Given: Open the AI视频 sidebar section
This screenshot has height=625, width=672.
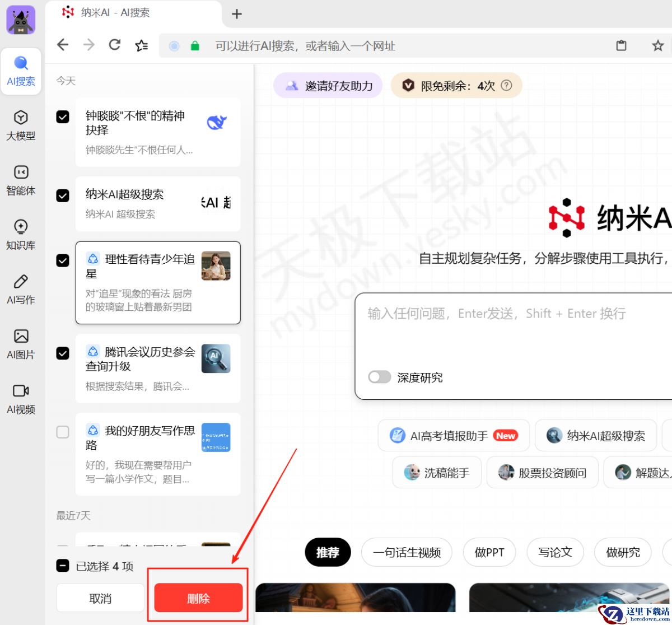Looking at the screenshot, I should 21,399.
